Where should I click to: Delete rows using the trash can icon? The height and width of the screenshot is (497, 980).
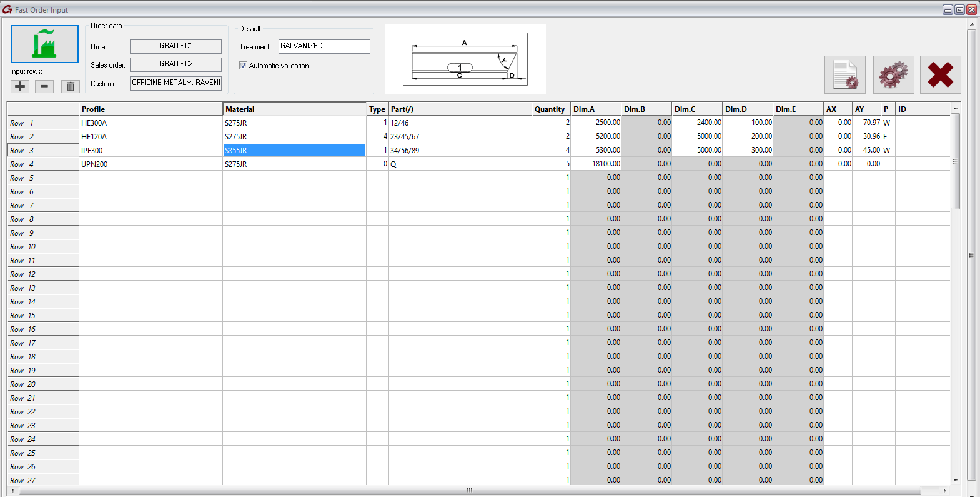[x=71, y=86]
